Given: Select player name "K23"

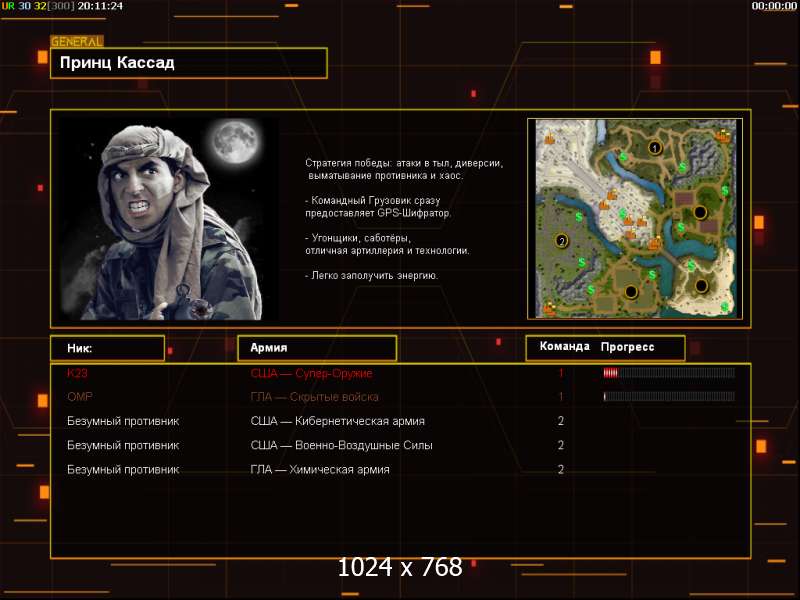Looking at the screenshot, I should pyautogui.click(x=77, y=373).
